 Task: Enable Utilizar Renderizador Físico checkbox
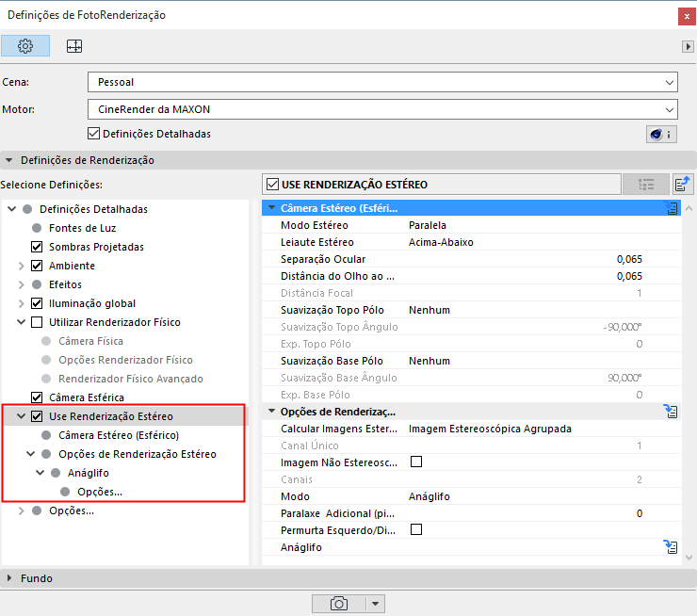[37, 322]
